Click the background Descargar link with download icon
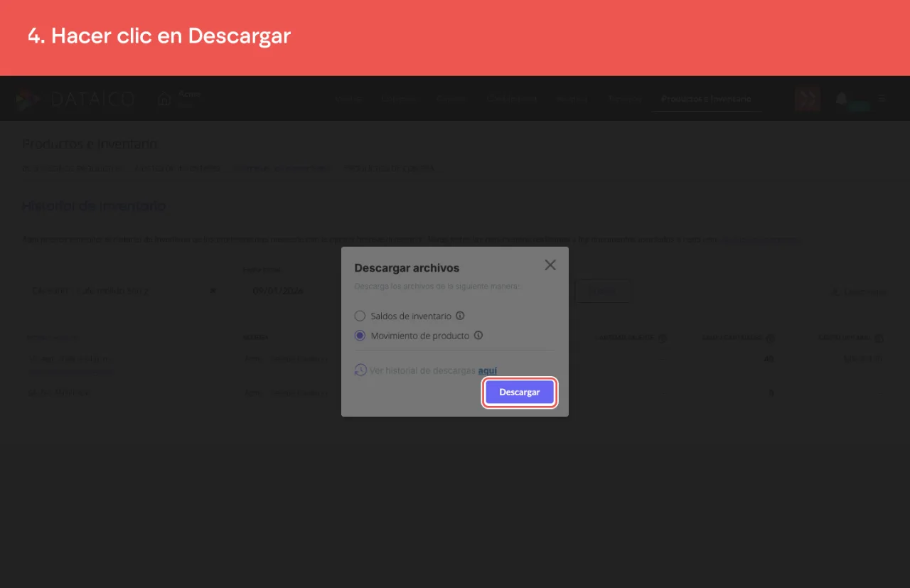 pyautogui.click(x=859, y=292)
